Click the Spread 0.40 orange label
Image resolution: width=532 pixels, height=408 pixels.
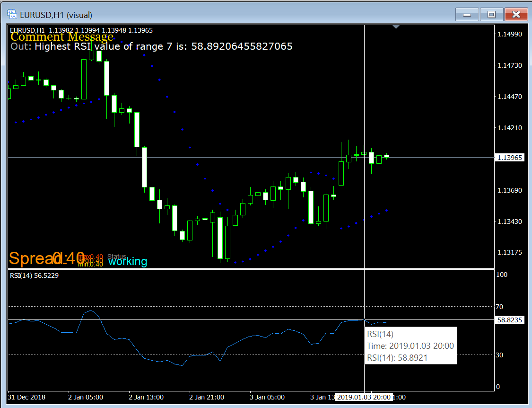[x=46, y=258]
